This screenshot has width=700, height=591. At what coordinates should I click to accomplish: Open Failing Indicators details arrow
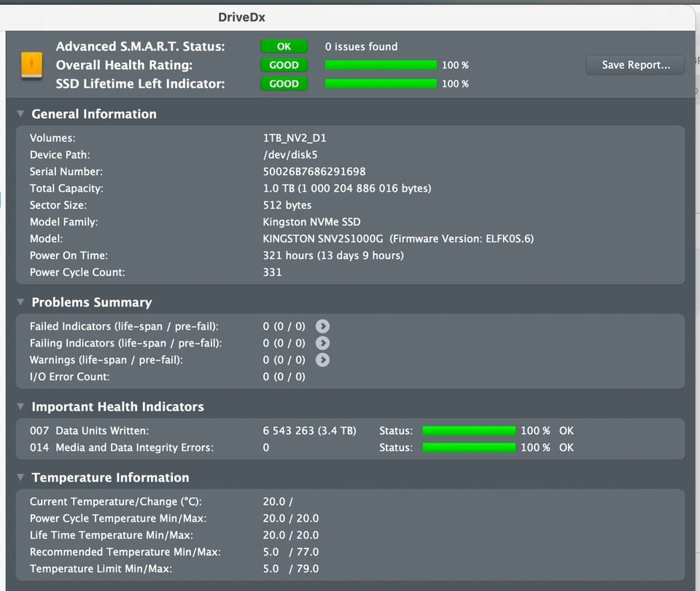pyautogui.click(x=322, y=343)
